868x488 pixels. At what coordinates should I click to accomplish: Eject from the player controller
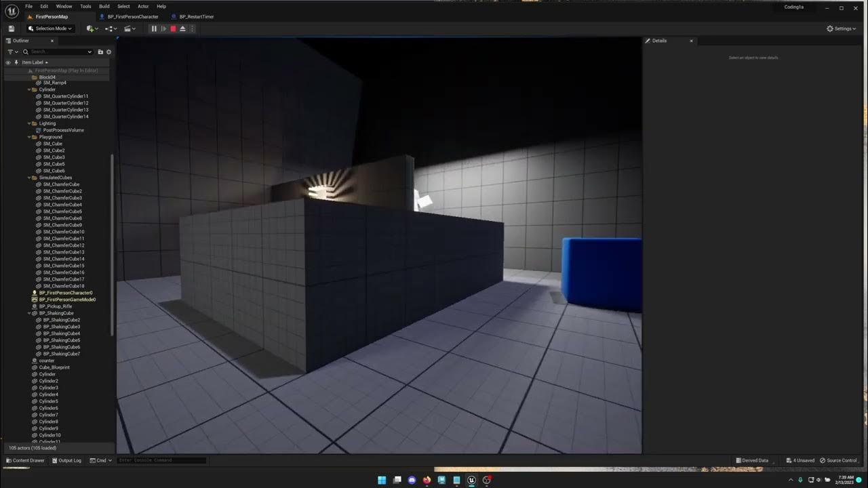(x=182, y=28)
